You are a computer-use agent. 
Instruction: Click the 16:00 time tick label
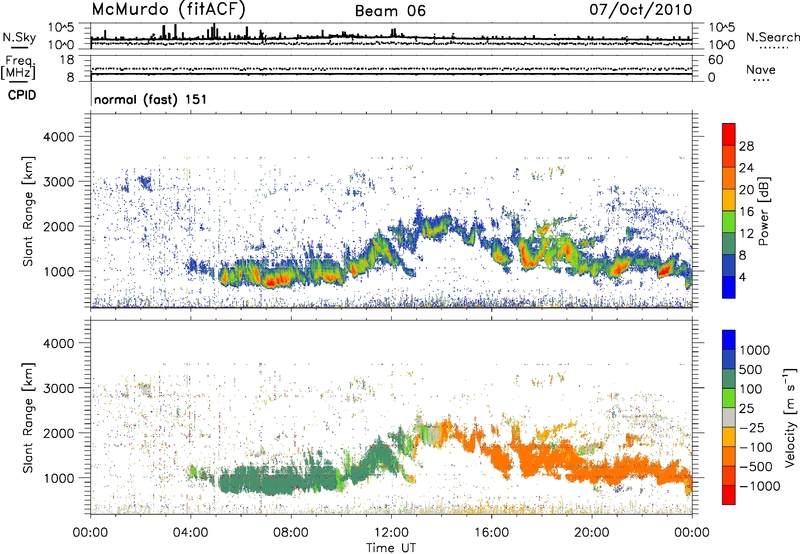point(491,533)
